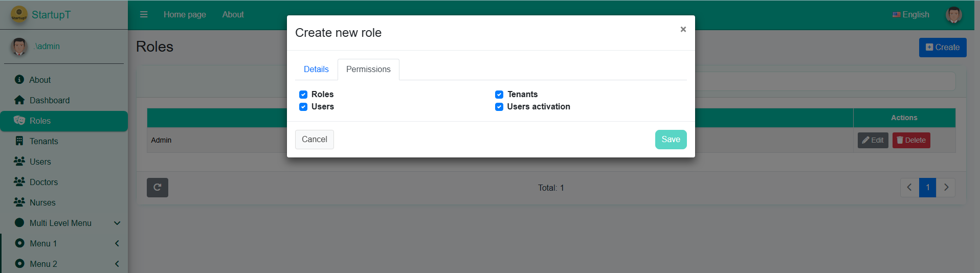Screen dimensions: 980x273
Task: Select the Permissions tab
Action: (x=368, y=70)
